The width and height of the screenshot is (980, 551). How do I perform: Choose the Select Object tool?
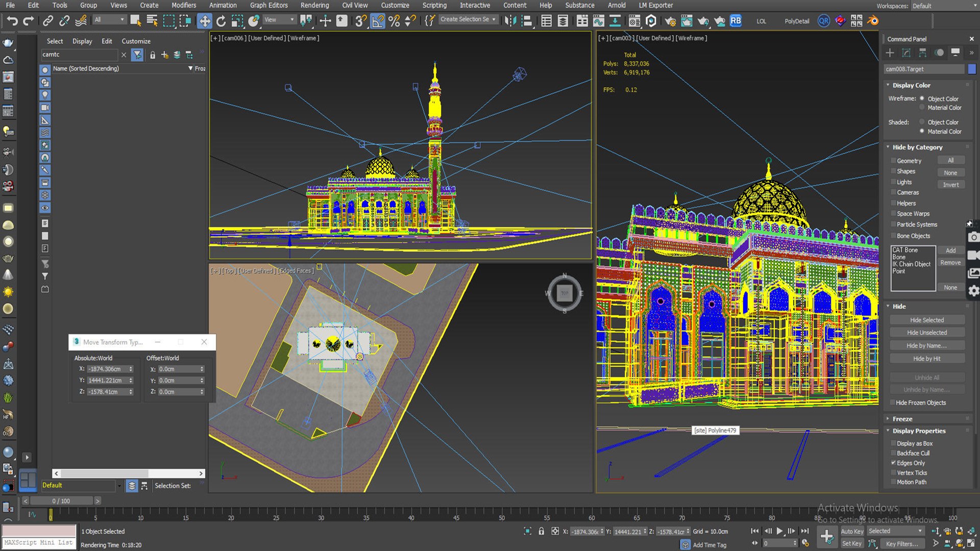(136, 21)
